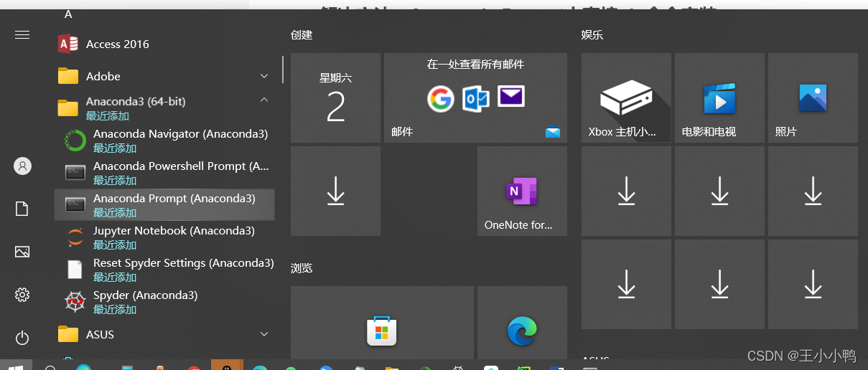Click the app list scrollbar
868x370 pixels.
(x=283, y=69)
